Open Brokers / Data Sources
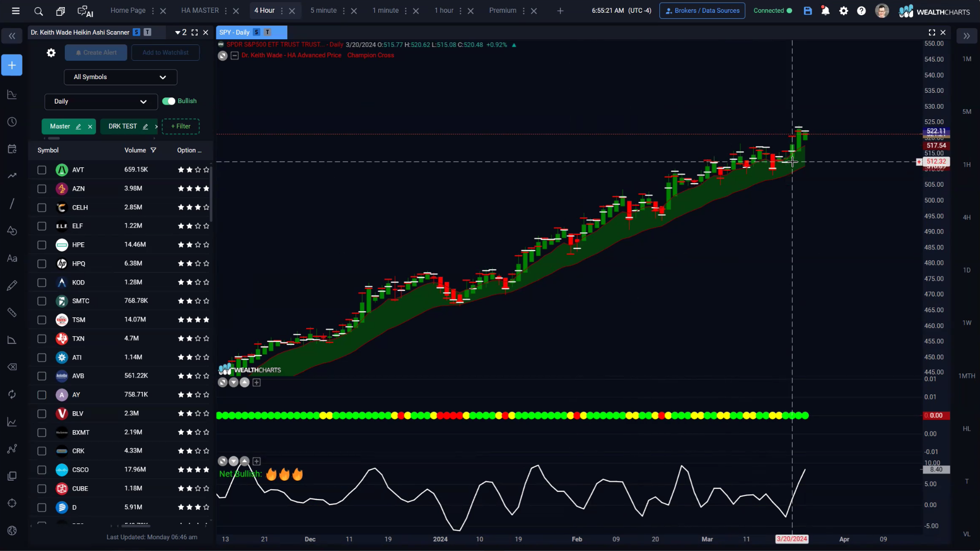980x551 pixels. point(702,11)
